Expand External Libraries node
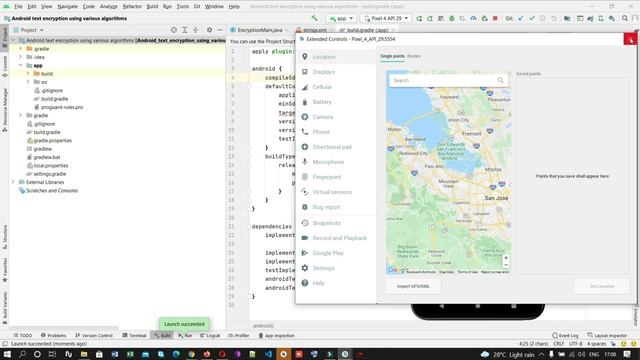Screen dimensions: 640x360 click(13, 182)
